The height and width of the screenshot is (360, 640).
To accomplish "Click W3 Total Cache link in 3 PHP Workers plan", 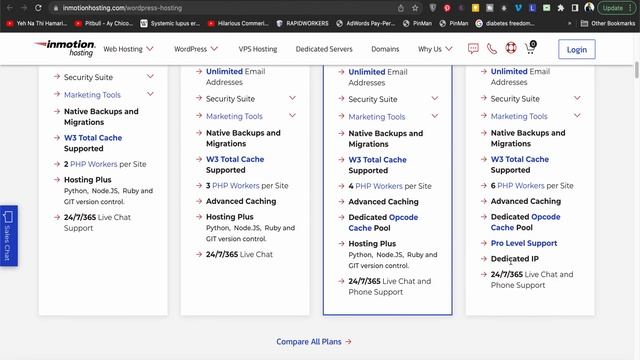I will [x=235, y=159].
